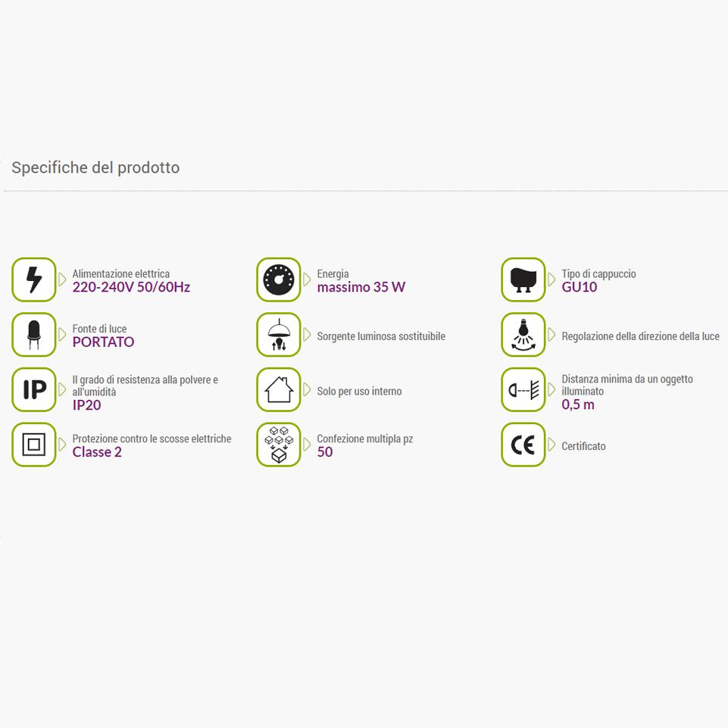Select the Classe 2 value text

(97, 451)
